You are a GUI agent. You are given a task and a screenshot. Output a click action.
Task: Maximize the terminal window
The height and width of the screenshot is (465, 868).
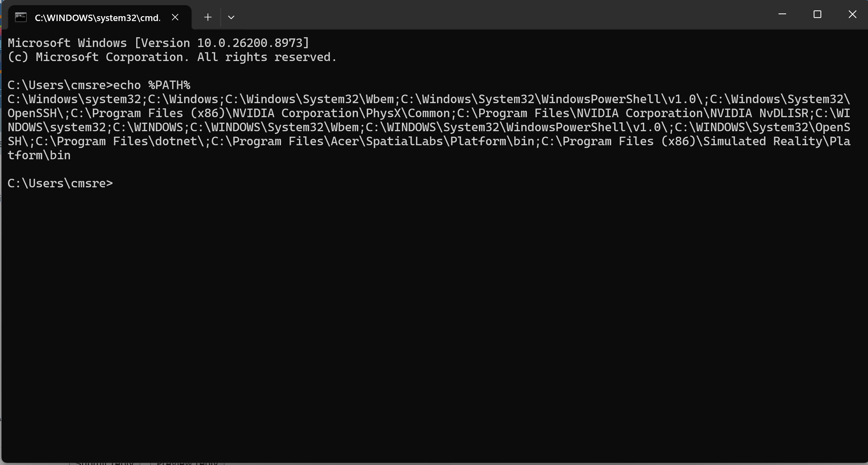click(x=817, y=14)
